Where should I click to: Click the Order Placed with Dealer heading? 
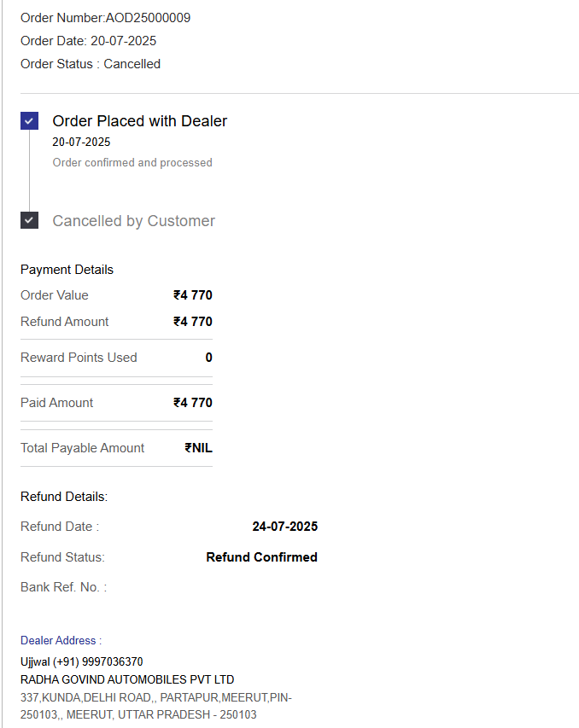coord(140,121)
